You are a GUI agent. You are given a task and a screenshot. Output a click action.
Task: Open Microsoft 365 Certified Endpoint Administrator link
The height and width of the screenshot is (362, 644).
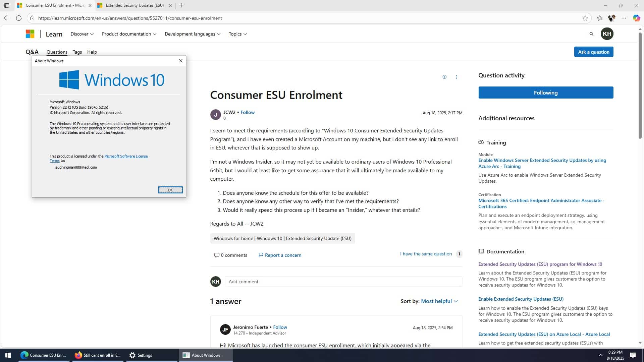point(541,203)
